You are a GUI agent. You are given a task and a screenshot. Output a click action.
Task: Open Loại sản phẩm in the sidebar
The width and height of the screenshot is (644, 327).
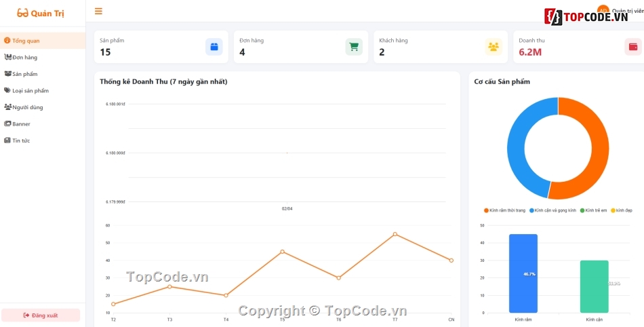pos(43,90)
